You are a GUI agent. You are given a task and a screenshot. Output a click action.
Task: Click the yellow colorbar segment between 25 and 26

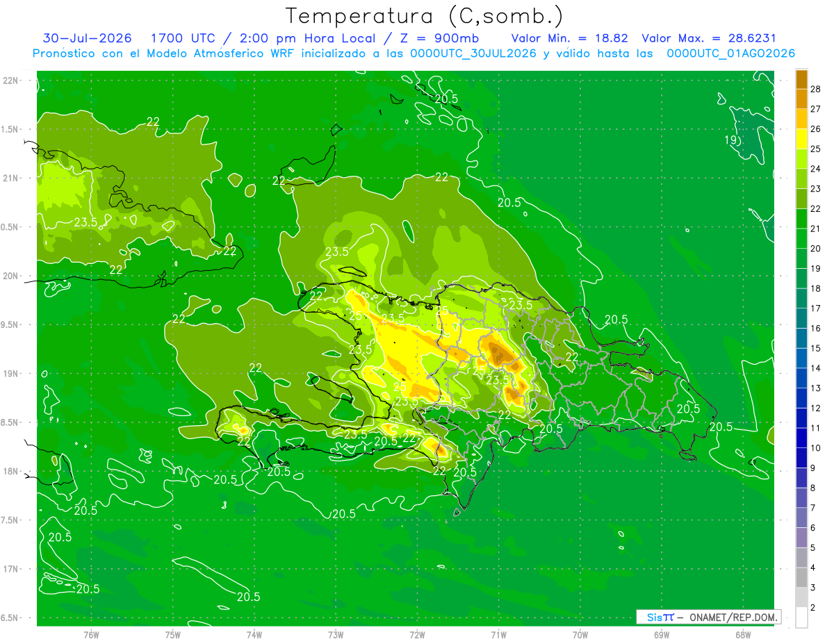coord(801,139)
